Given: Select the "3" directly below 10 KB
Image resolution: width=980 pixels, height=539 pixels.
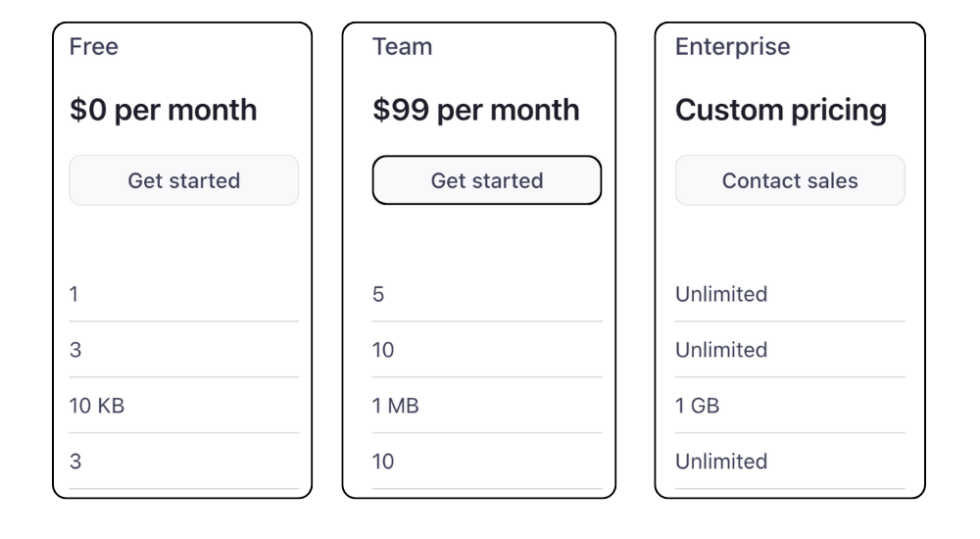Looking at the screenshot, I should pos(74,462).
